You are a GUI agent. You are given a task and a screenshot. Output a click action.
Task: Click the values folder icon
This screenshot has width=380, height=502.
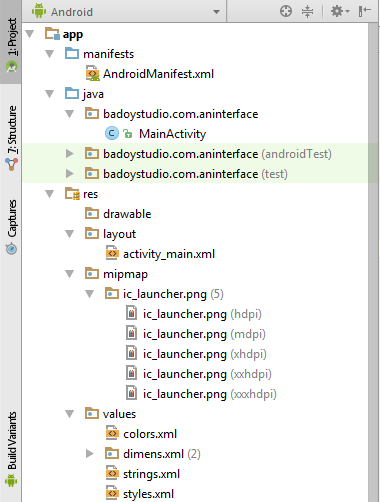pos(92,413)
